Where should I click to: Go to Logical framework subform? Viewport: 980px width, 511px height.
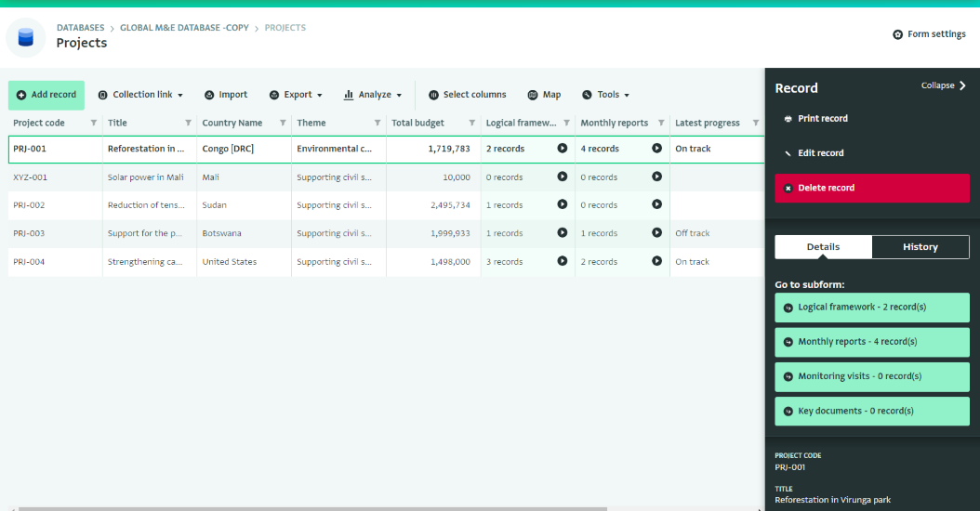tap(872, 308)
